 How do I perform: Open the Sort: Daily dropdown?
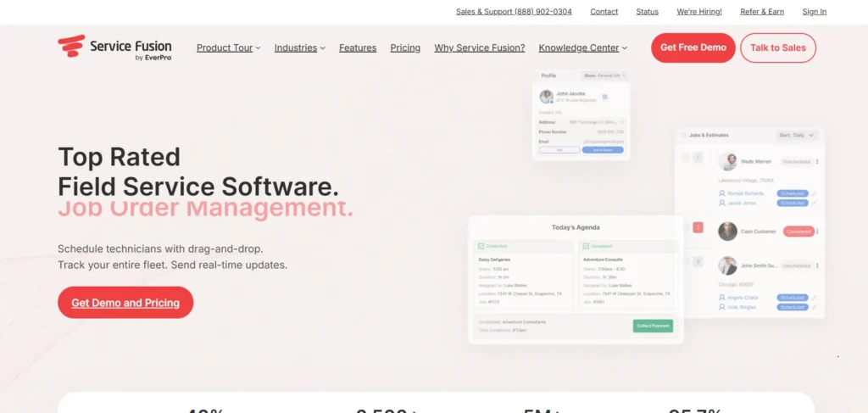click(797, 135)
